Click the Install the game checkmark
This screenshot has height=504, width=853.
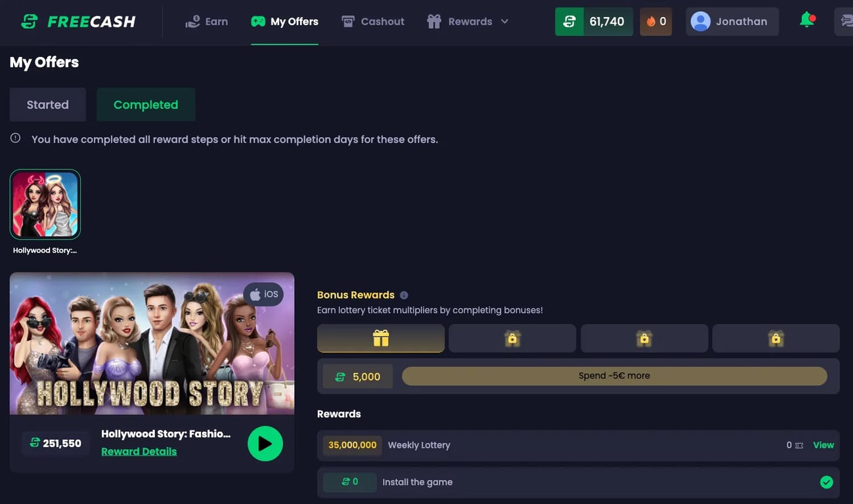pyautogui.click(x=827, y=482)
